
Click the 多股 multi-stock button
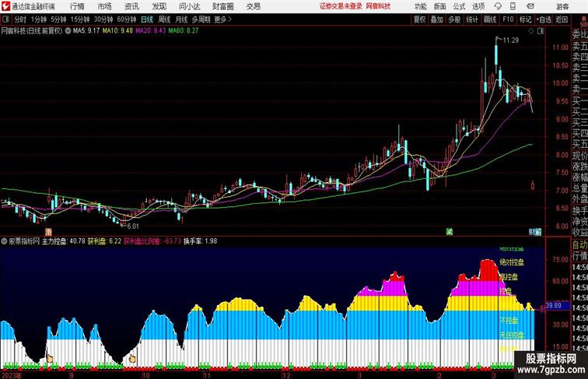click(454, 19)
